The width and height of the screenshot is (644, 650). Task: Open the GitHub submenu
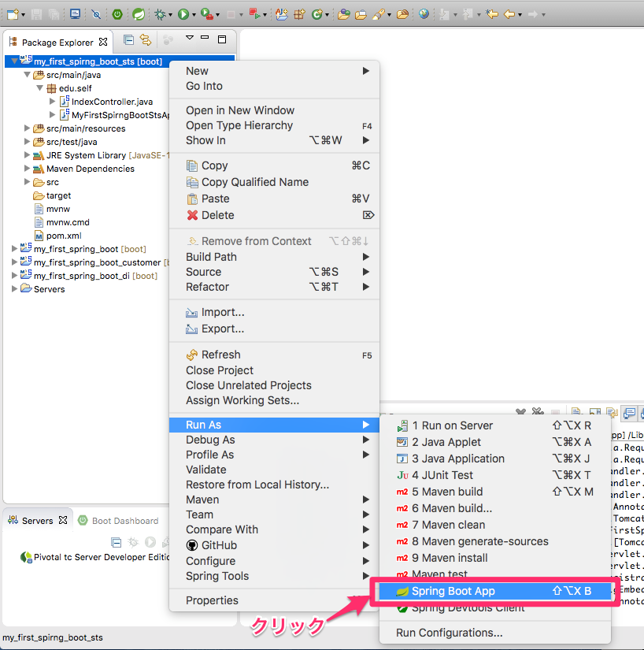coord(274,545)
